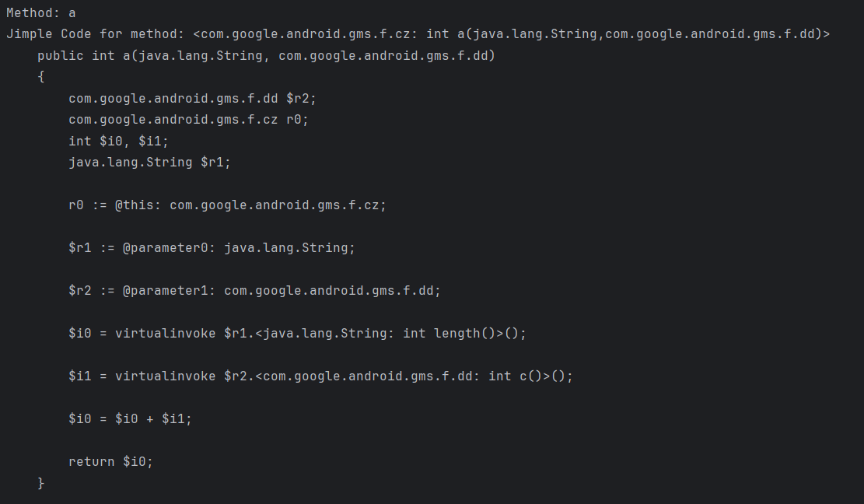This screenshot has height=504, width=864.
Task: Click the 'virtualinvoke' keyword on $r2
Action: (x=165, y=376)
